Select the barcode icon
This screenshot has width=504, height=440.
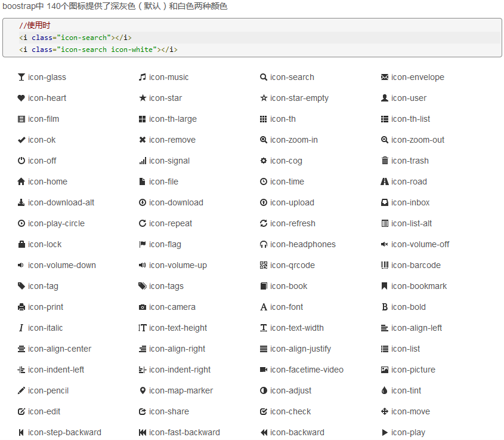point(385,265)
